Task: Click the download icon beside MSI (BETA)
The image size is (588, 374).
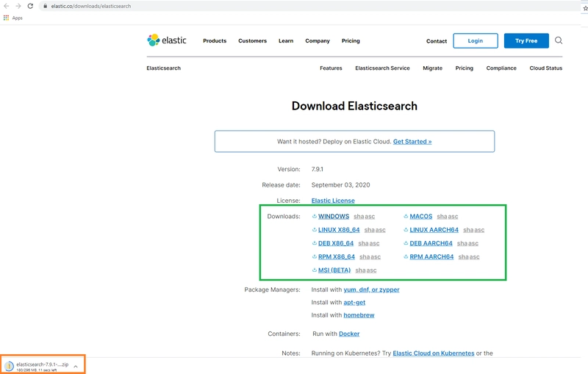Action: tap(315, 270)
